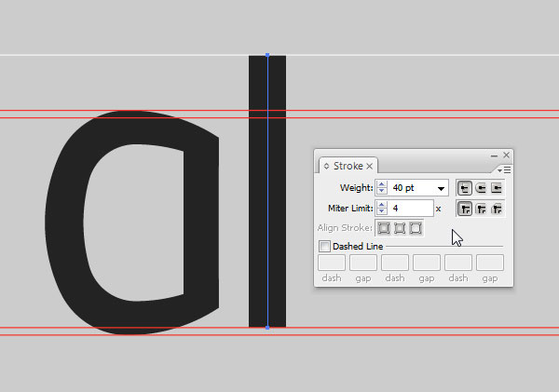Select the Butt Cap stroke icon
The height and width of the screenshot is (392, 559).
(x=465, y=188)
